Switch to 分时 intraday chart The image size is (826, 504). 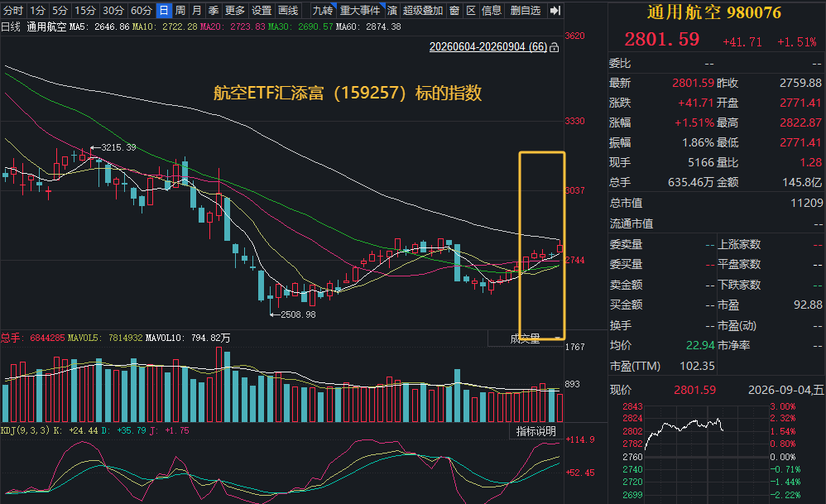[13, 11]
